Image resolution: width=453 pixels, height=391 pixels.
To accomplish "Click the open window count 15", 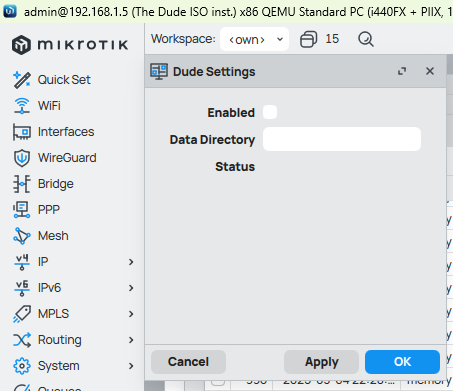I will (332, 39).
